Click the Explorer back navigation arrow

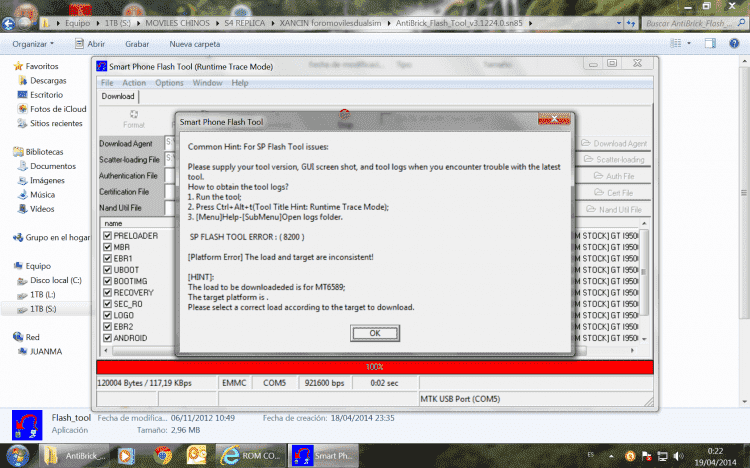pyautogui.click(x=8, y=23)
